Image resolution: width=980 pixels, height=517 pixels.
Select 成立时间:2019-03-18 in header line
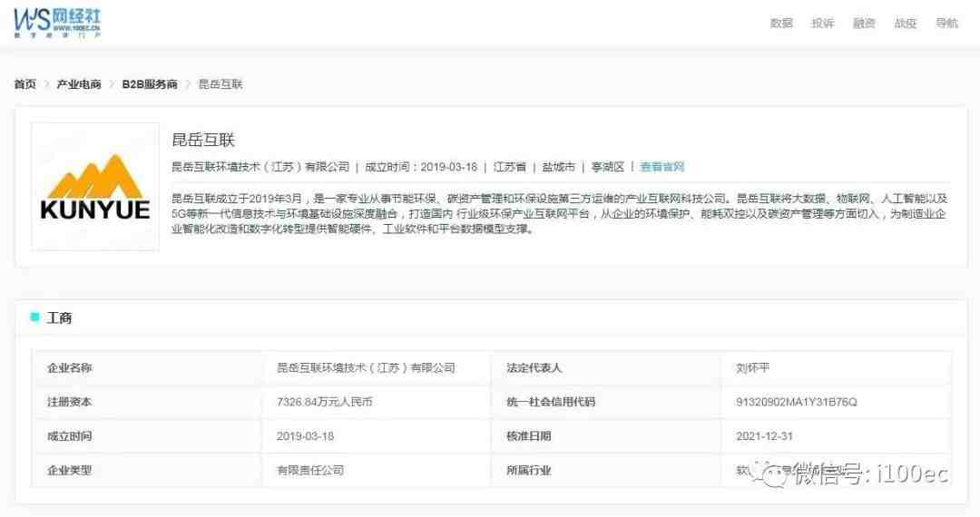tap(421, 167)
